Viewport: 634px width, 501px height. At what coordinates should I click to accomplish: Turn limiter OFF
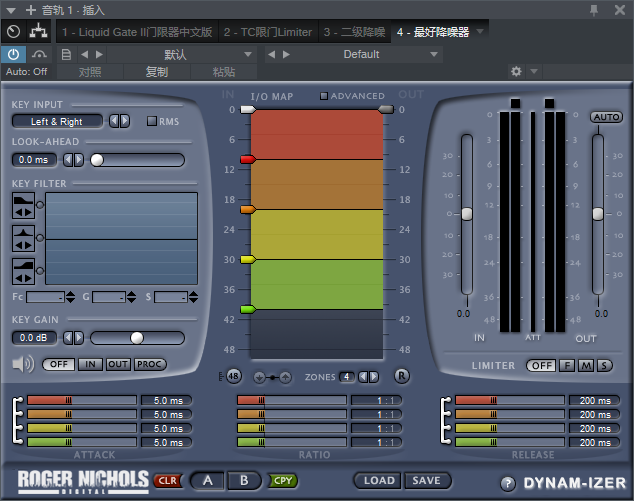point(541,366)
